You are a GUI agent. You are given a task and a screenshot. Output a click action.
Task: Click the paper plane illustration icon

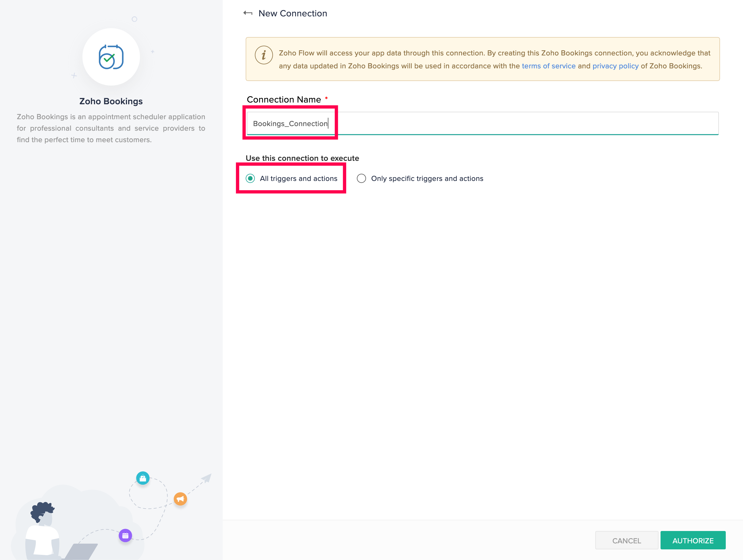206,478
